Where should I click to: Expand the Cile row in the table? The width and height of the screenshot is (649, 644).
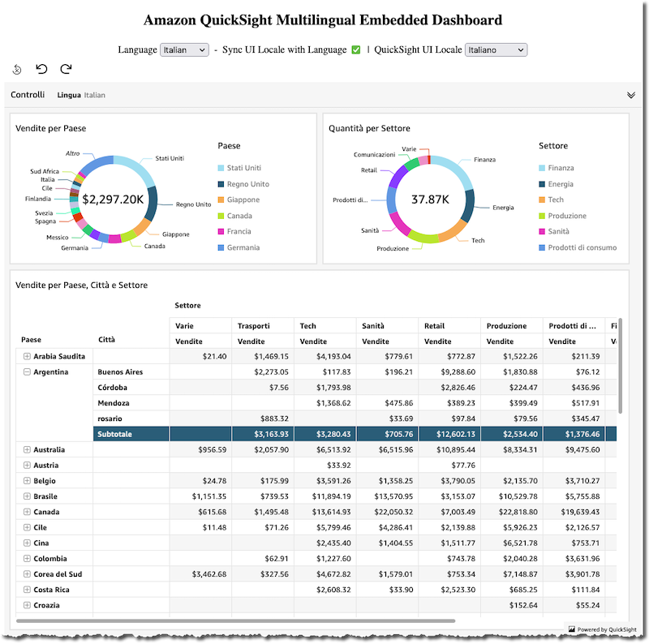[27, 527]
